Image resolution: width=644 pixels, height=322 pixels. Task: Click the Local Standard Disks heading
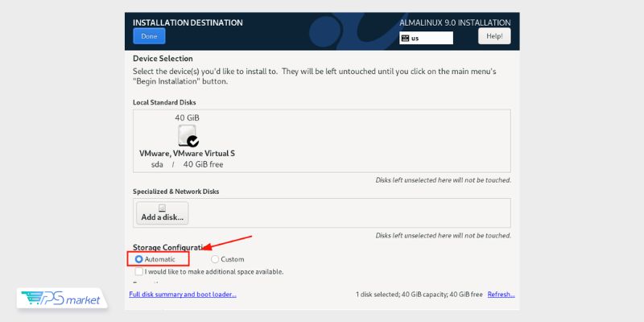point(164,102)
